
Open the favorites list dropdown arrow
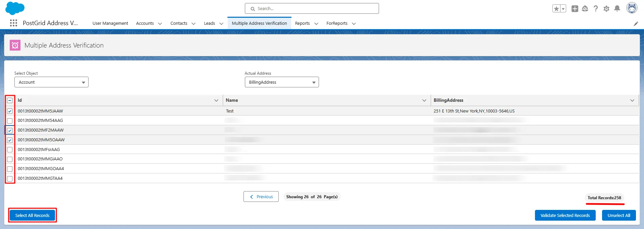pos(563,9)
